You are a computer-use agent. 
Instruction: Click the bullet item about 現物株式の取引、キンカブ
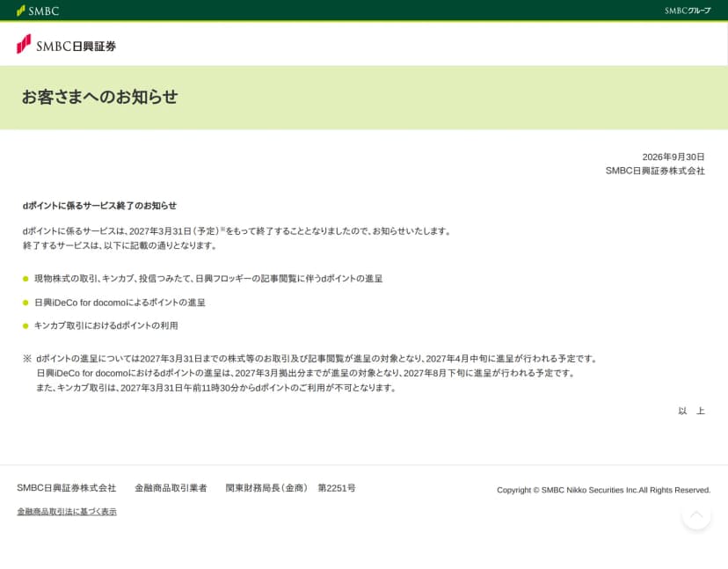[208, 279]
